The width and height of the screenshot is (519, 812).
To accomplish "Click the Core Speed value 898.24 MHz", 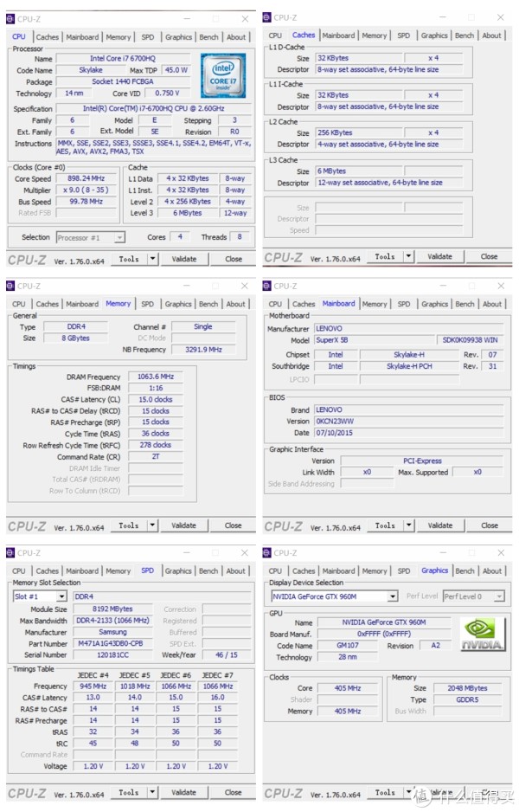I will pos(86,178).
